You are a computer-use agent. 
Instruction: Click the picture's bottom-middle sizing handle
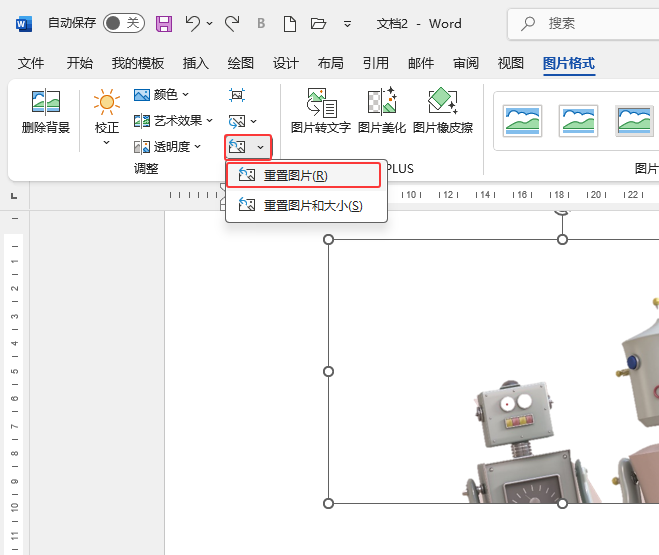point(562,503)
